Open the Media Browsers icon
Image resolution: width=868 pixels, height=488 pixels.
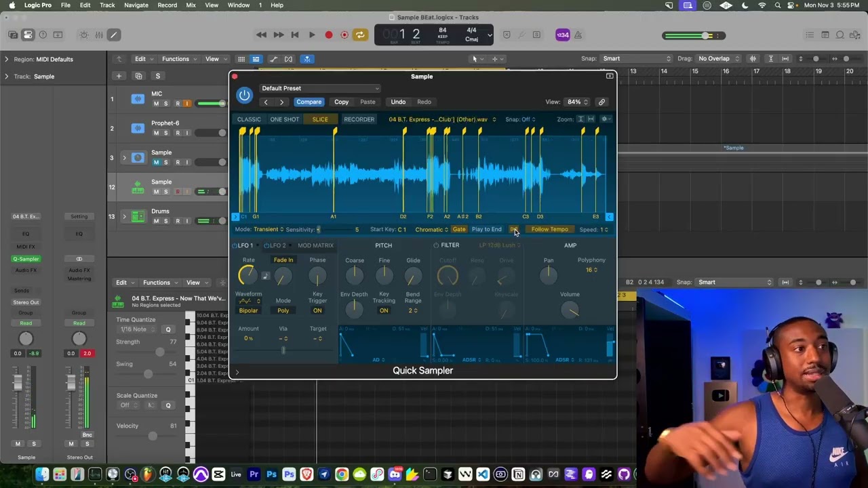pos(856,35)
